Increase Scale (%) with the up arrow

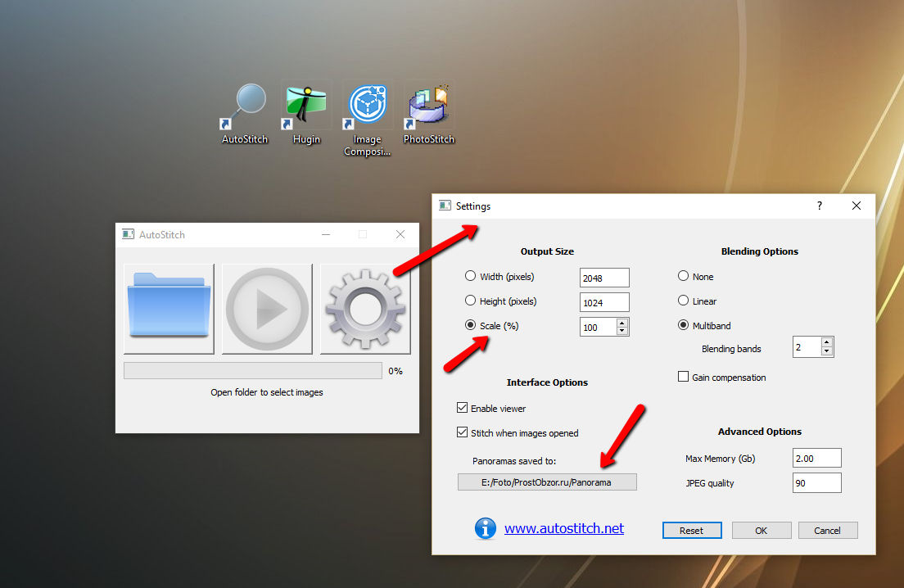622,323
